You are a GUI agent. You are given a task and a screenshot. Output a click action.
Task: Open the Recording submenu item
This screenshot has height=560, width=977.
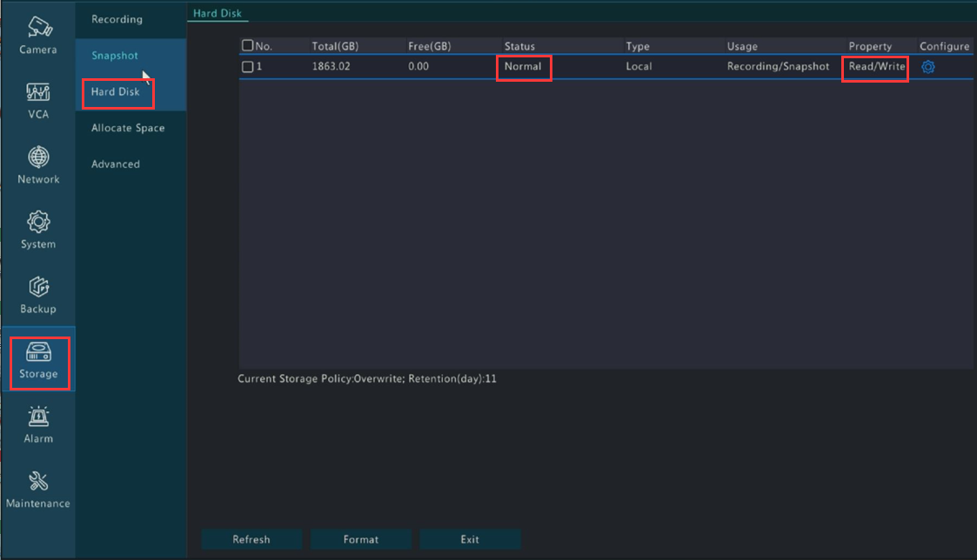(117, 19)
